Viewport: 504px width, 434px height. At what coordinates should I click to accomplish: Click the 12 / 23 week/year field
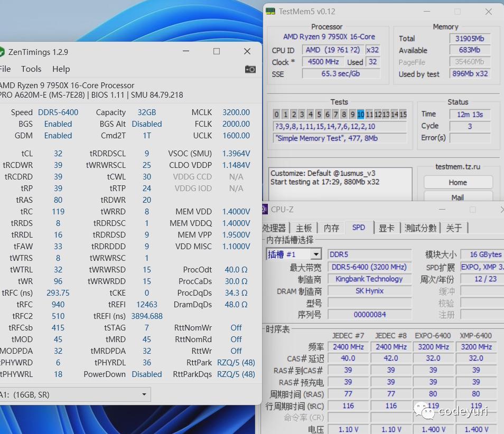[x=482, y=279]
